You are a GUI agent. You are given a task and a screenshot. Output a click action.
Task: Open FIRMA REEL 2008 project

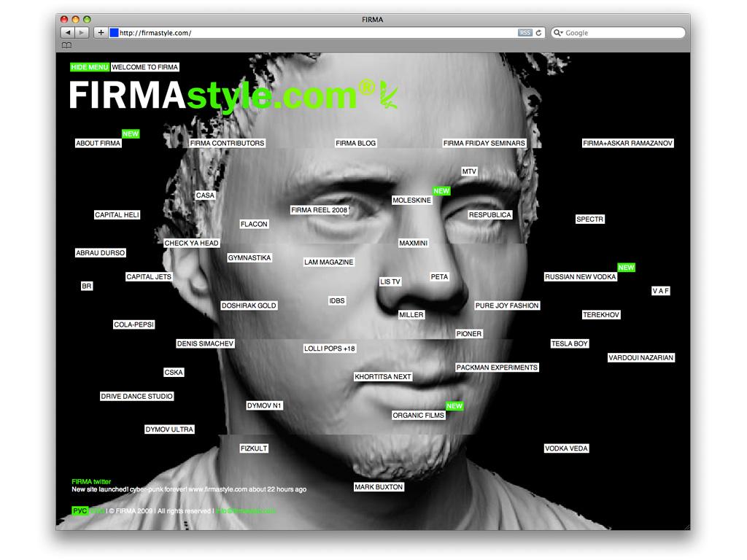click(320, 209)
